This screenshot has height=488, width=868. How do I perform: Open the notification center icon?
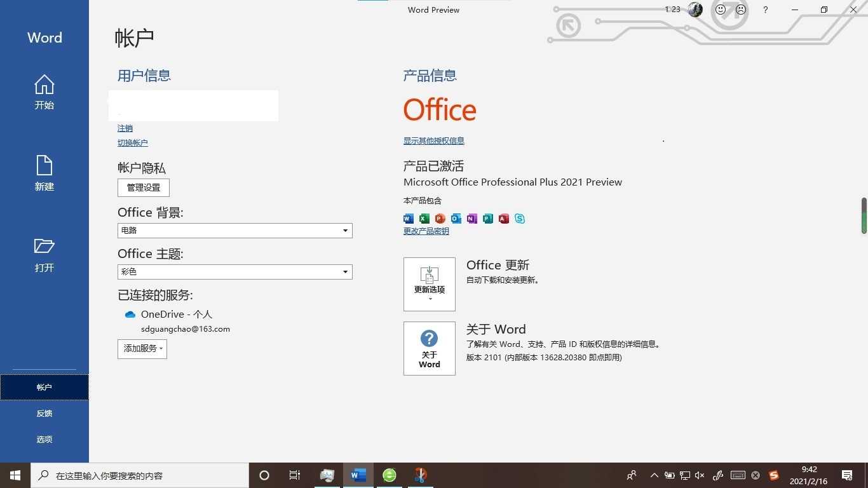tap(847, 475)
